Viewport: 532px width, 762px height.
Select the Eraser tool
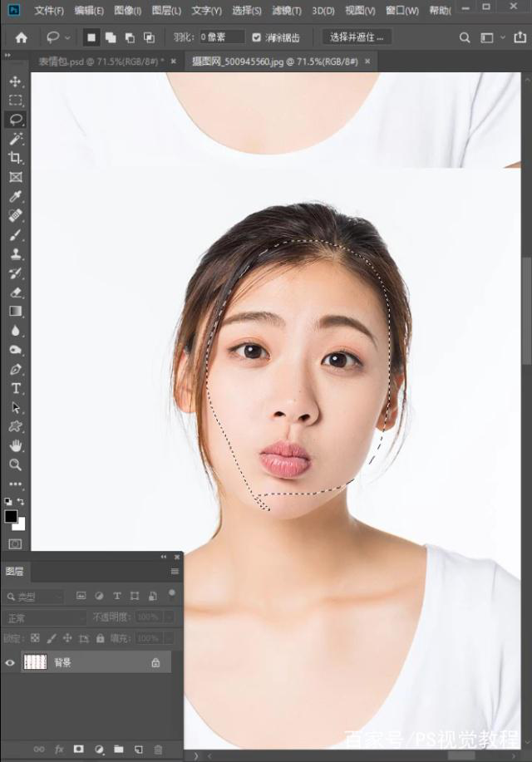click(x=15, y=292)
